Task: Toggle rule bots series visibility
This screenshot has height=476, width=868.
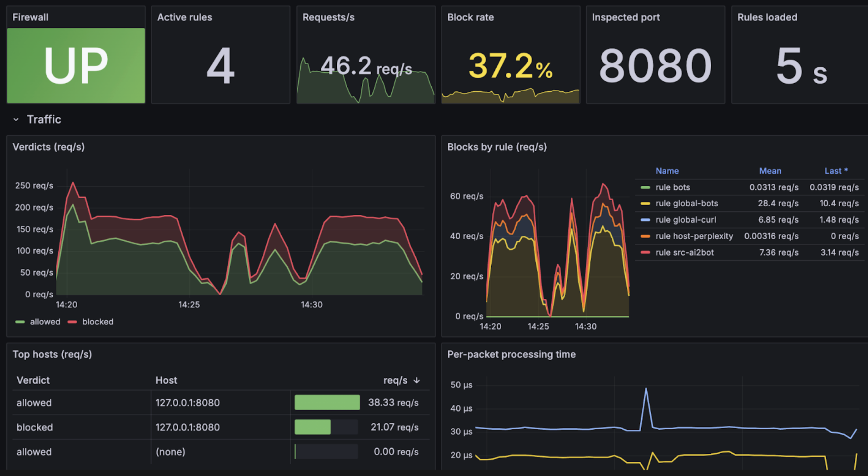Action: click(673, 187)
